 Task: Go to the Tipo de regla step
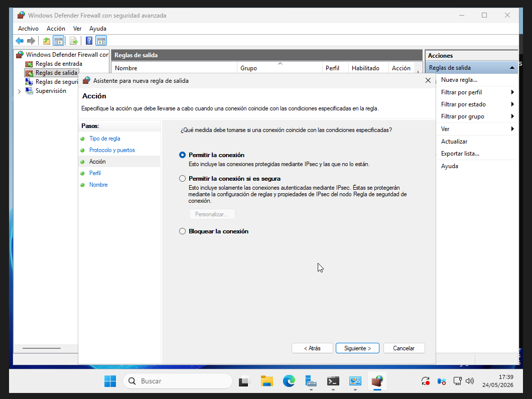[104, 139]
